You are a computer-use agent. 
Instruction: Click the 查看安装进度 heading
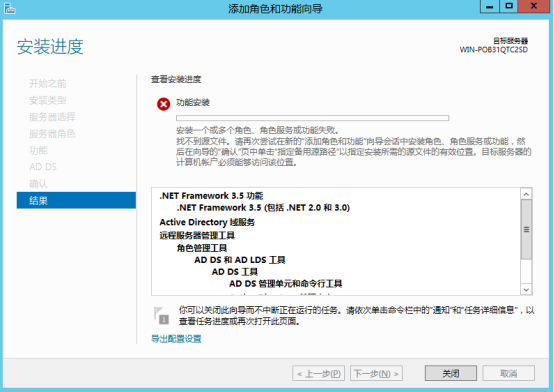click(176, 79)
